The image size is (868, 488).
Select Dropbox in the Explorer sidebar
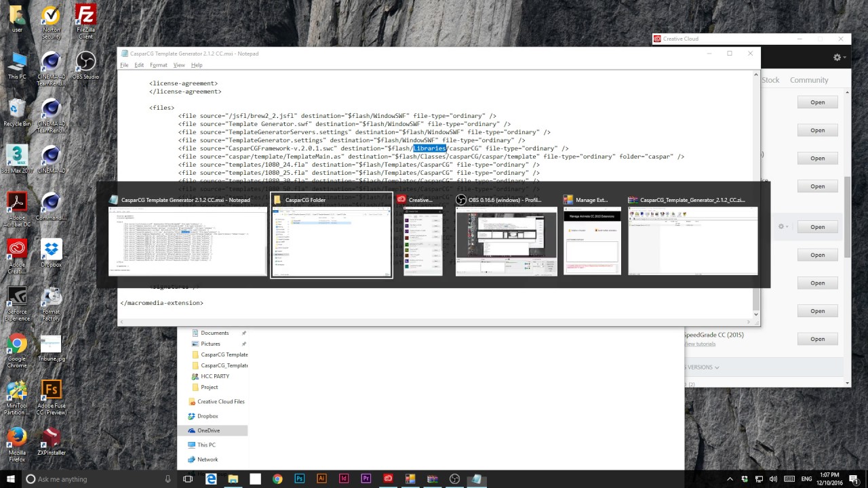click(208, 416)
